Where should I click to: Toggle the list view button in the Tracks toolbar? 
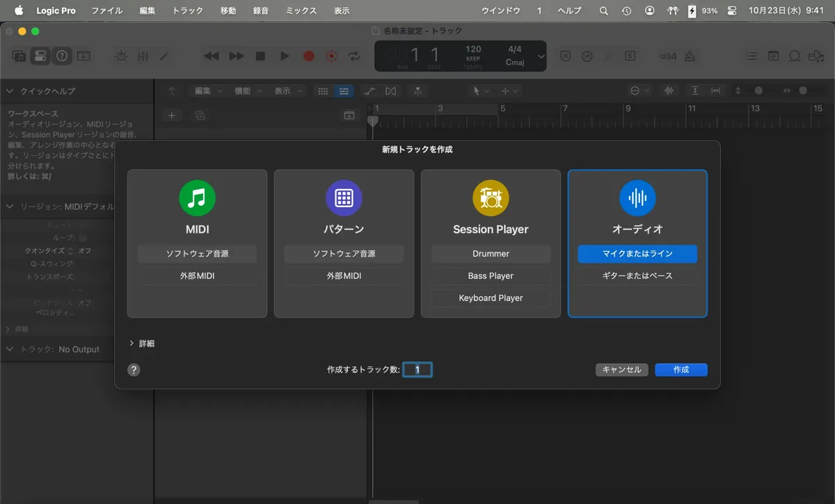pyautogui.click(x=344, y=91)
